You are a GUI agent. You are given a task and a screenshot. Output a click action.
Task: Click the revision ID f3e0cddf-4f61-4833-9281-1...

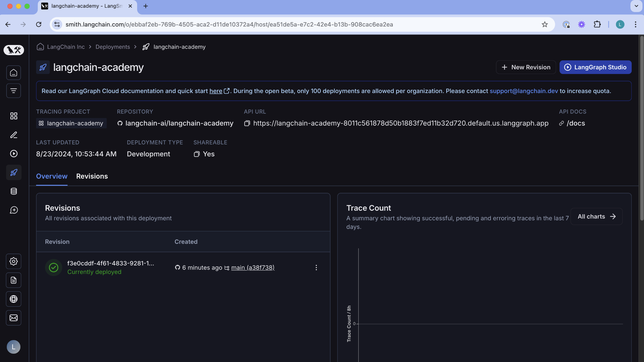point(110,263)
